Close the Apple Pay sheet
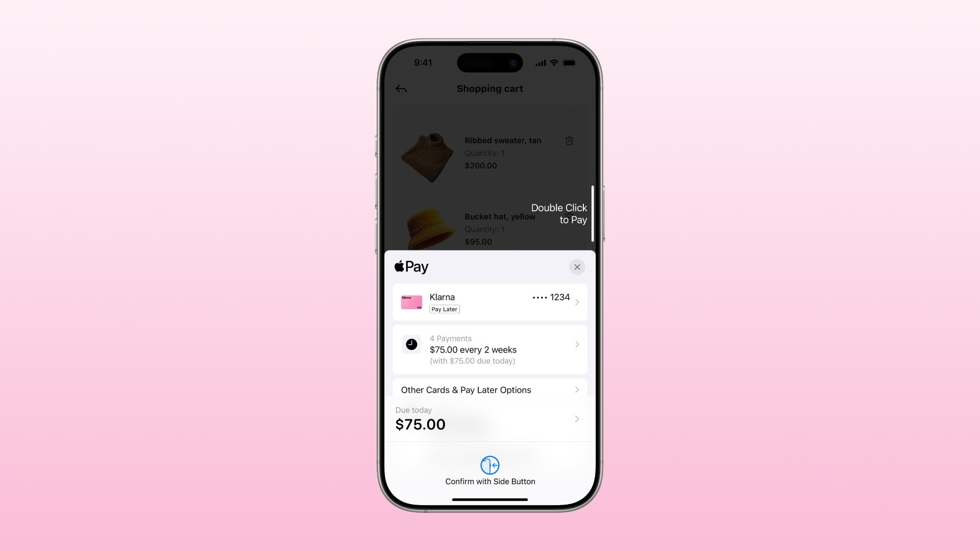 (x=577, y=267)
